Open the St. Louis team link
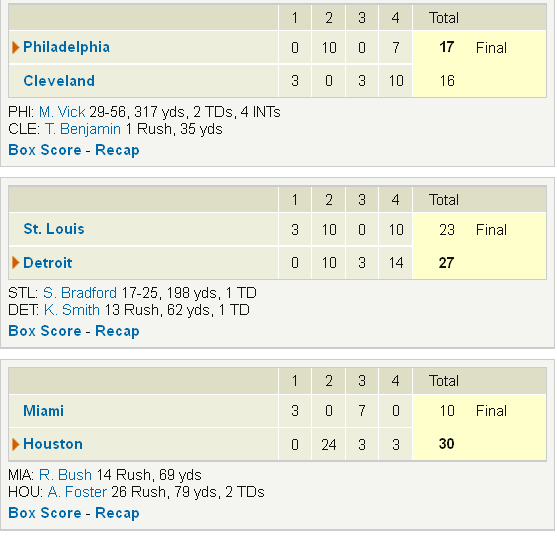The width and height of the screenshot is (557, 537). 54,229
